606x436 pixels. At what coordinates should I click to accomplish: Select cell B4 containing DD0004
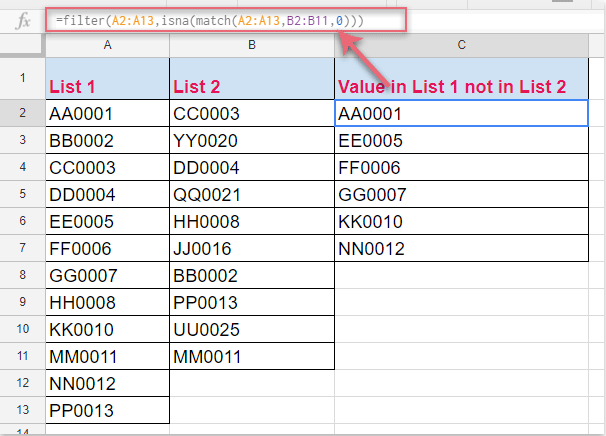click(252, 167)
